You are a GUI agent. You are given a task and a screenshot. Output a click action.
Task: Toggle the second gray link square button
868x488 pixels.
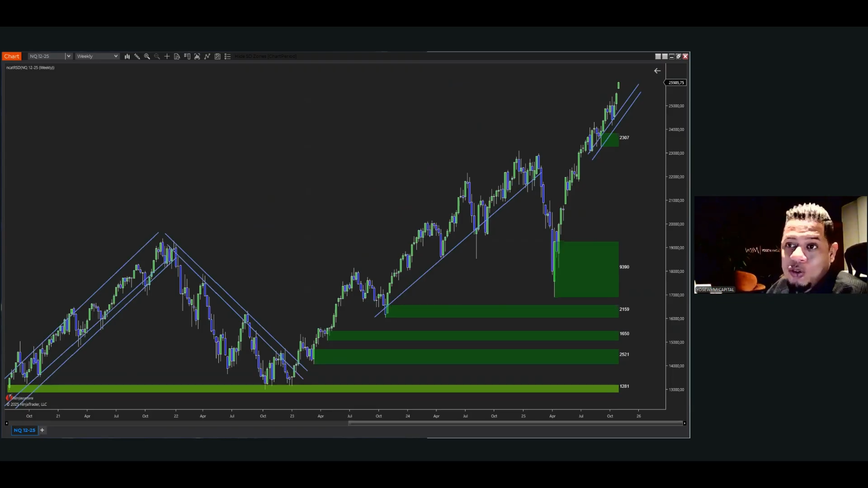[x=665, y=56]
